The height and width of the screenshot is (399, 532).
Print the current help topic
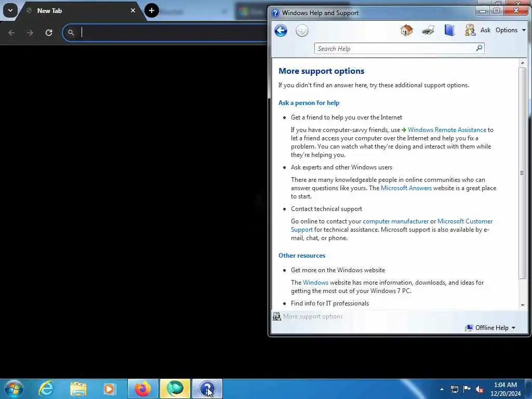(428, 30)
